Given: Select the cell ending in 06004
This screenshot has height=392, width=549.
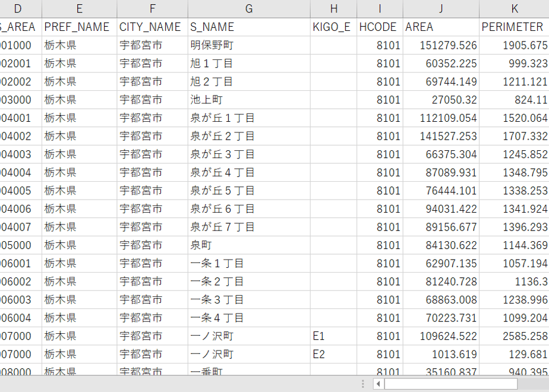Looking at the screenshot, I should pyautogui.click(x=21, y=318).
